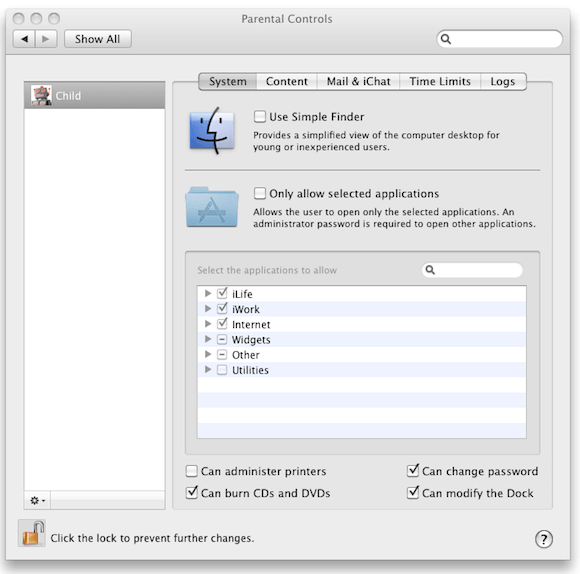Toggle the Internet checkbox
580x574 pixels.
[x=222, y=324]
